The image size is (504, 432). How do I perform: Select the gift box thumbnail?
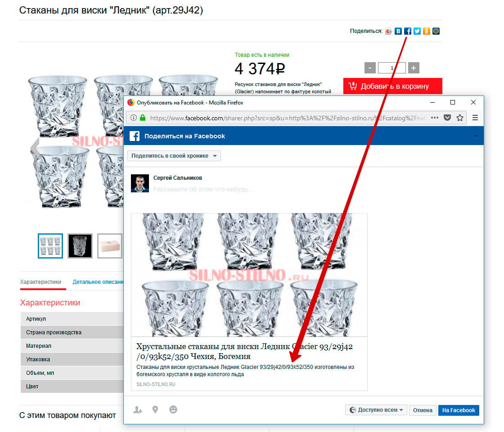click(x=110, y=246)
